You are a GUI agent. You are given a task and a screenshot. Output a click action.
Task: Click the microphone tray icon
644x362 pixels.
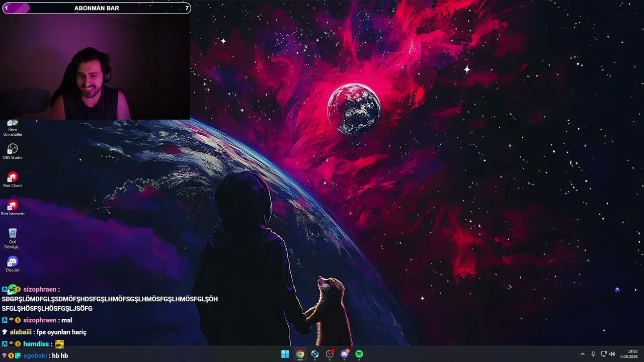pos(593,354)
